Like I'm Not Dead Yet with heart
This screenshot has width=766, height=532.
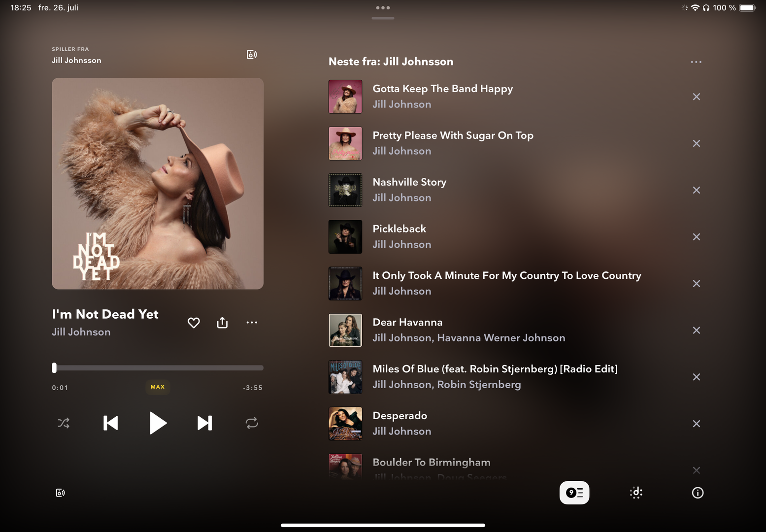coord(194,323)
